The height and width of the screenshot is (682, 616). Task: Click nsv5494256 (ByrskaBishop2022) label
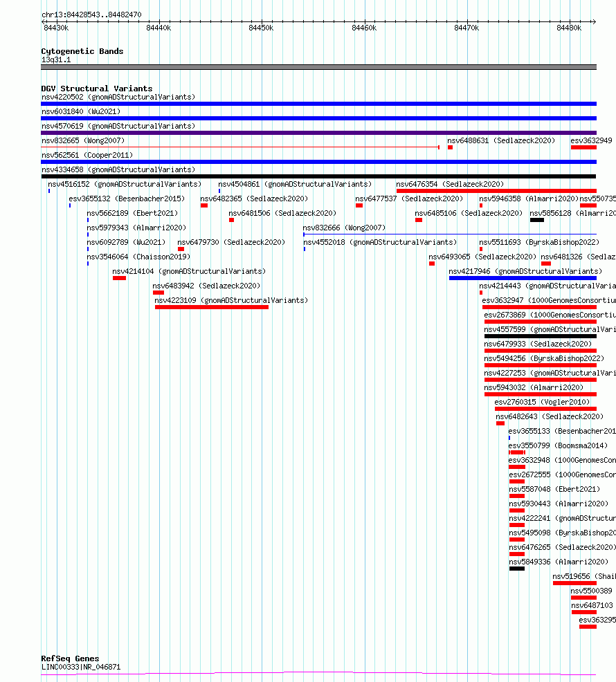click(544, 358)
